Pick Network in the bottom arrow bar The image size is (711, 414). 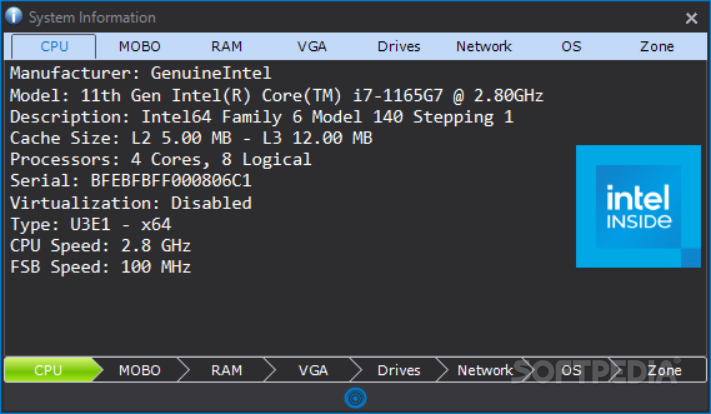(x=485, y=370)
